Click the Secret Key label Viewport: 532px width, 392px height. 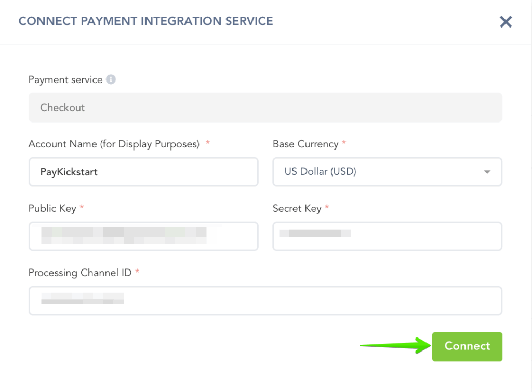(x=297, y=209)
